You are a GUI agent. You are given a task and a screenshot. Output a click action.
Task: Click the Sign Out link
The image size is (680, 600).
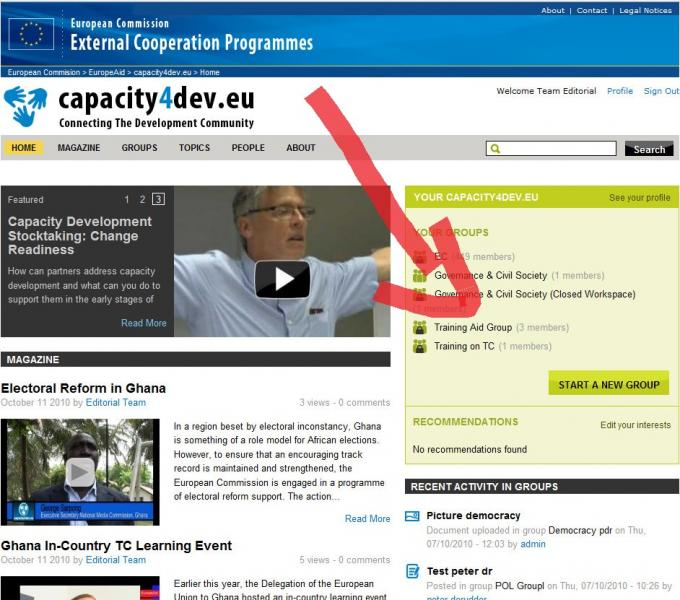(661, 91)
